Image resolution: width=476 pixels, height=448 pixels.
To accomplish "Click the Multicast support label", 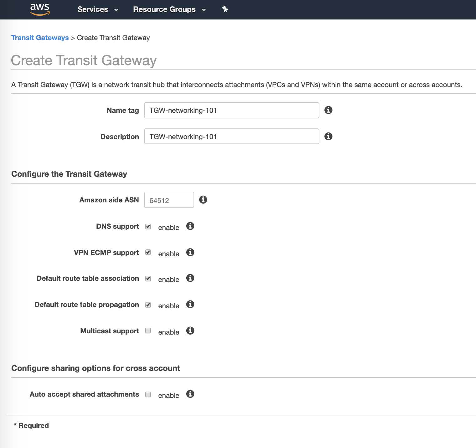I will click(x=110, y=331).
